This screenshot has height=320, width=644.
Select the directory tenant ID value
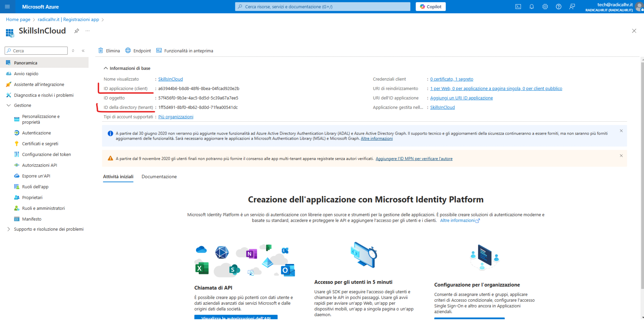[198, 107]
